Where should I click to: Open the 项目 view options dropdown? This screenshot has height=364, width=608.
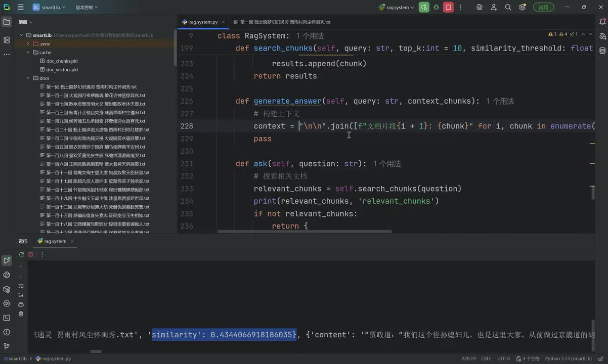pos(25,22)
